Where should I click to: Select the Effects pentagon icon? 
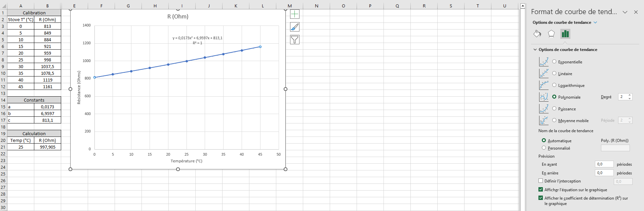pyautogui.click(x=551, y=34)
